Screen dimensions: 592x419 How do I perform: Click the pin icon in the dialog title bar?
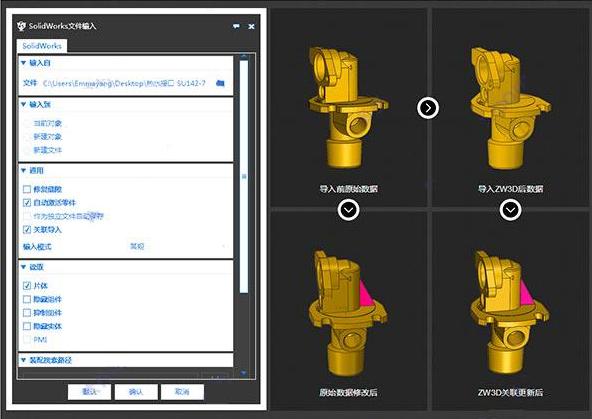236,26
